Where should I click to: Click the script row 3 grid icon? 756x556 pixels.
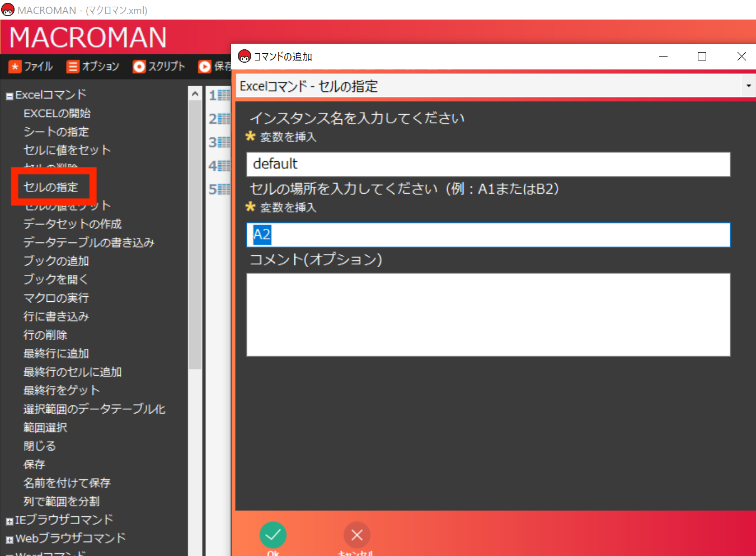tap(224, 142)
